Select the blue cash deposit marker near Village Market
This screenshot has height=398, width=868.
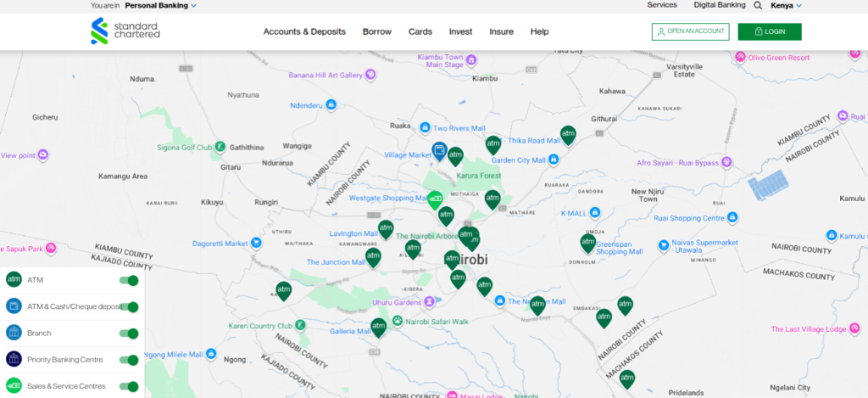tap(440, 151)
